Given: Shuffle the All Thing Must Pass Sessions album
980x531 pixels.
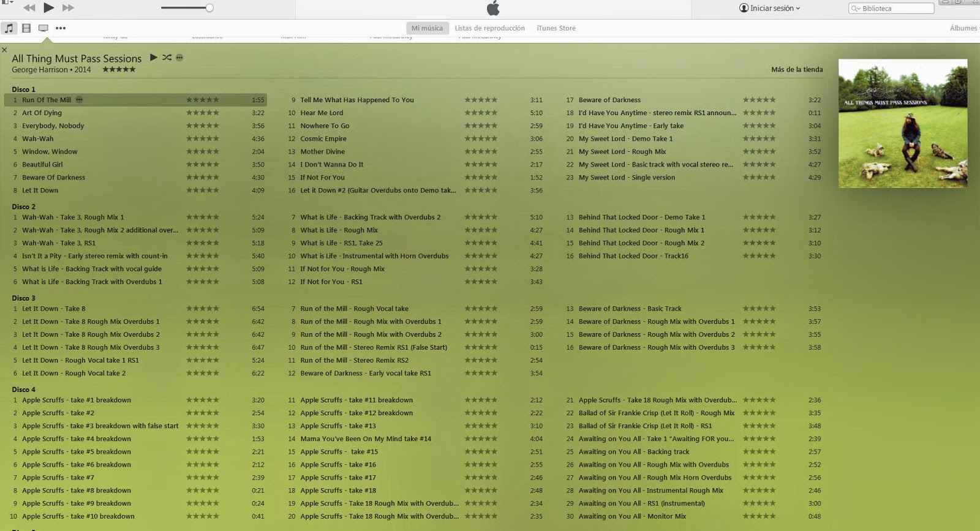Looking at the screenshot, I should click(x=167, y=58).
